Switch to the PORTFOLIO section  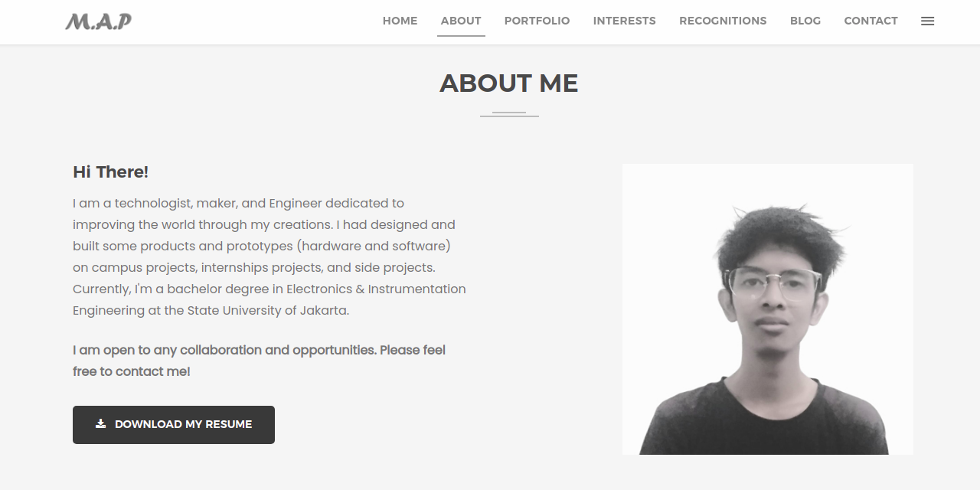[537, 21]
